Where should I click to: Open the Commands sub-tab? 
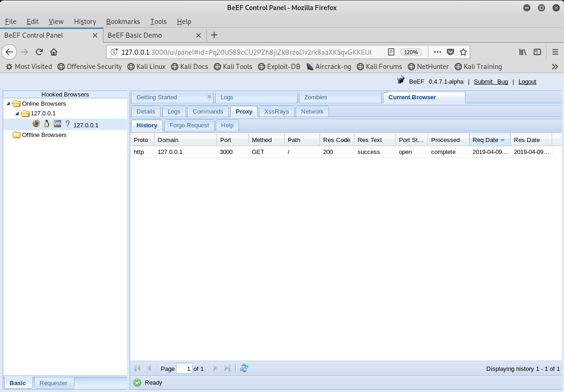(x=208, y=111)
